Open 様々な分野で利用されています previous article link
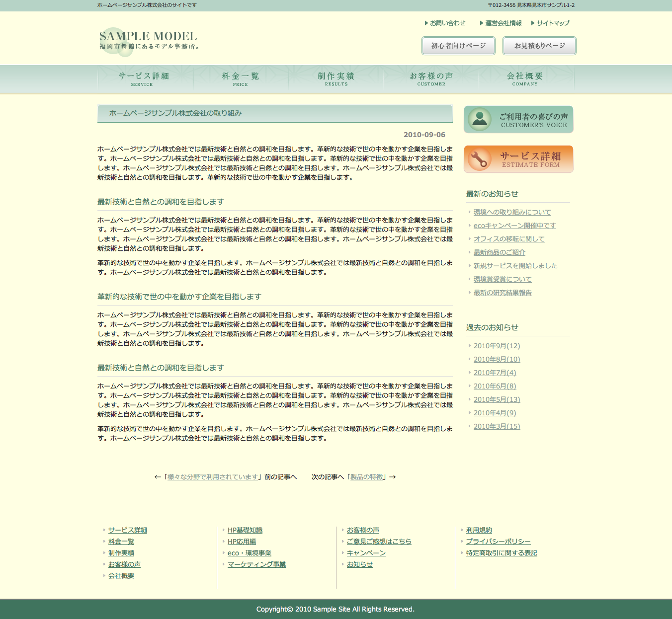This screenshot has height=619, width=672. 213,477
